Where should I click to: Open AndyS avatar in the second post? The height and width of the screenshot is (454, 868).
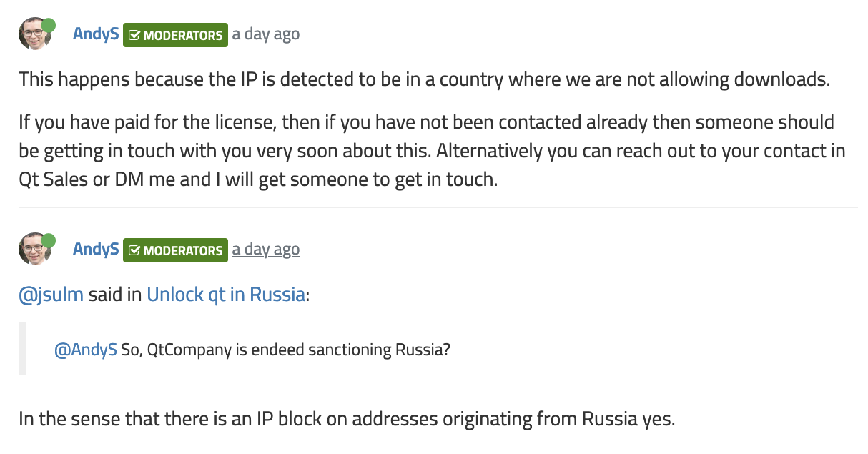(35, 249)
